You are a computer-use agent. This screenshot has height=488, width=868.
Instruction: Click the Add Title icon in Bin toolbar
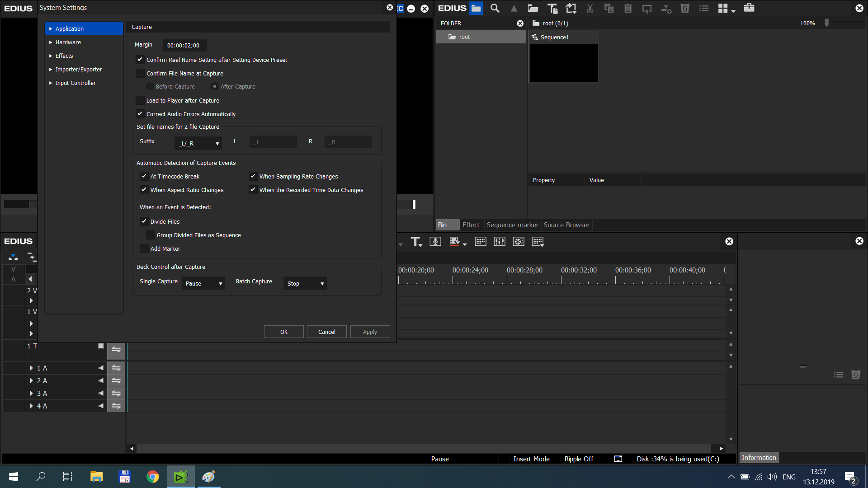552,8
